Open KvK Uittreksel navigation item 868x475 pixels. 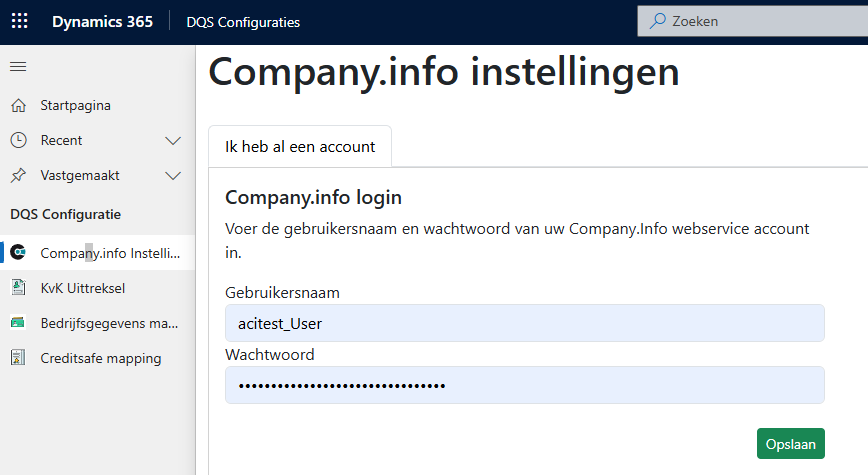83,288
